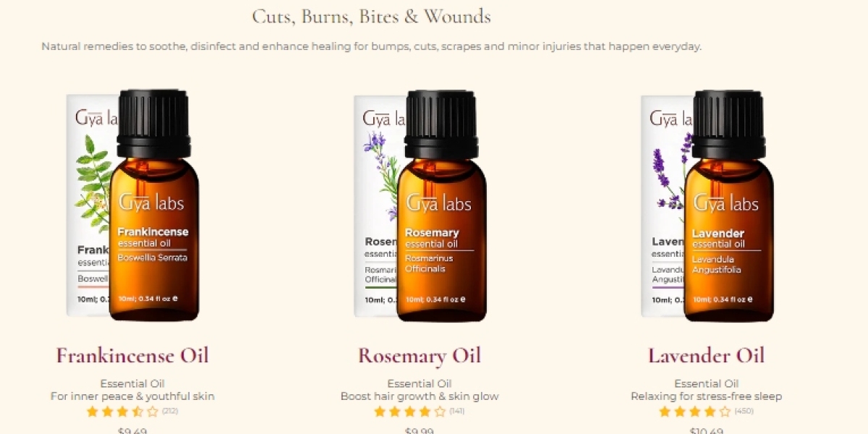Screen dimensions: 868x434
Task: Click the Rosemary Oil star rating
Action: click(x=409, y=412)
